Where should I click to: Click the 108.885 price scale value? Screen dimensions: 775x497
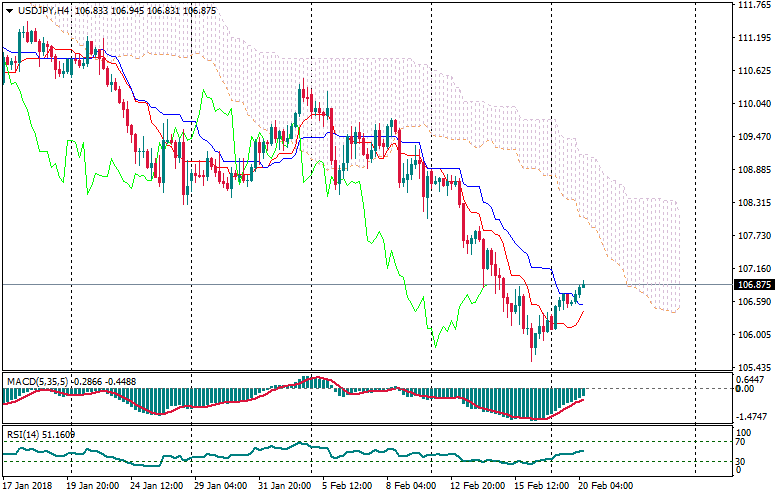(752, 170)
